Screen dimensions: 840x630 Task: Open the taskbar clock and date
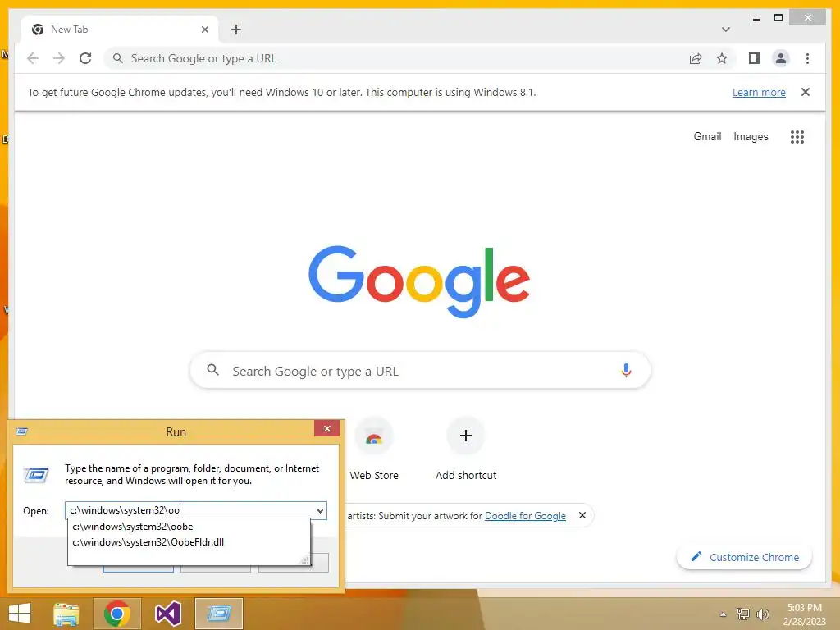804,614
